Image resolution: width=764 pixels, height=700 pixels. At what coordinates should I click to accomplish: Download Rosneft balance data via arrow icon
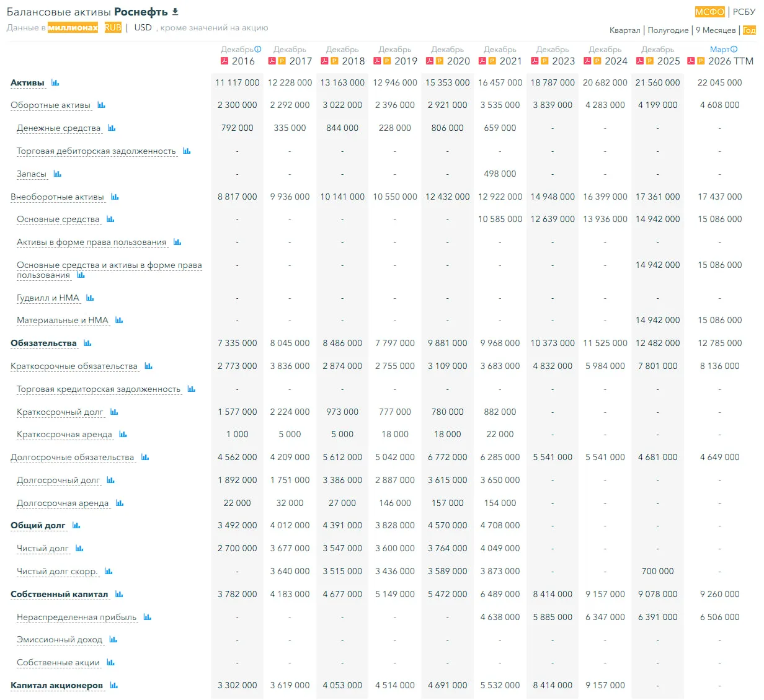(x=175, y=12)
